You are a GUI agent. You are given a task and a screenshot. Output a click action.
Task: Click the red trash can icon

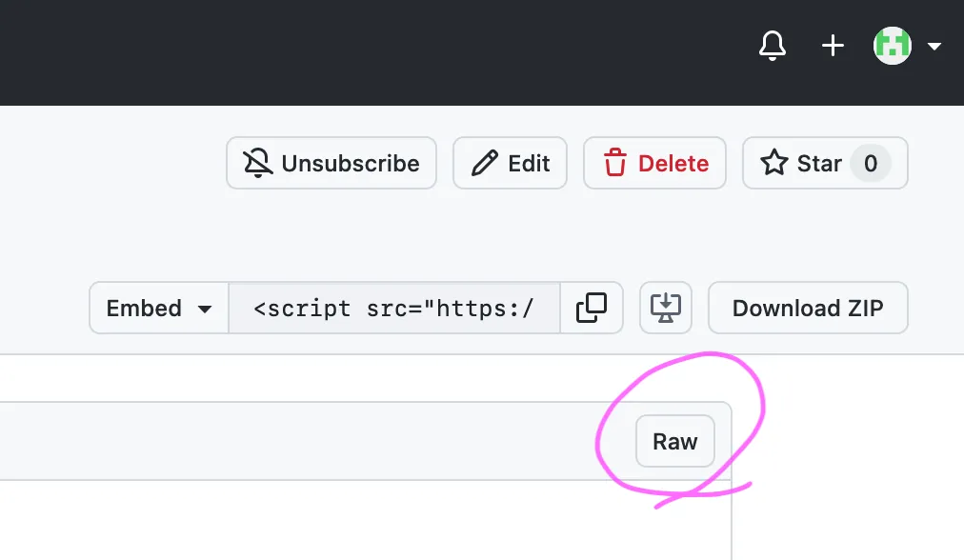(x=615, y=164)
